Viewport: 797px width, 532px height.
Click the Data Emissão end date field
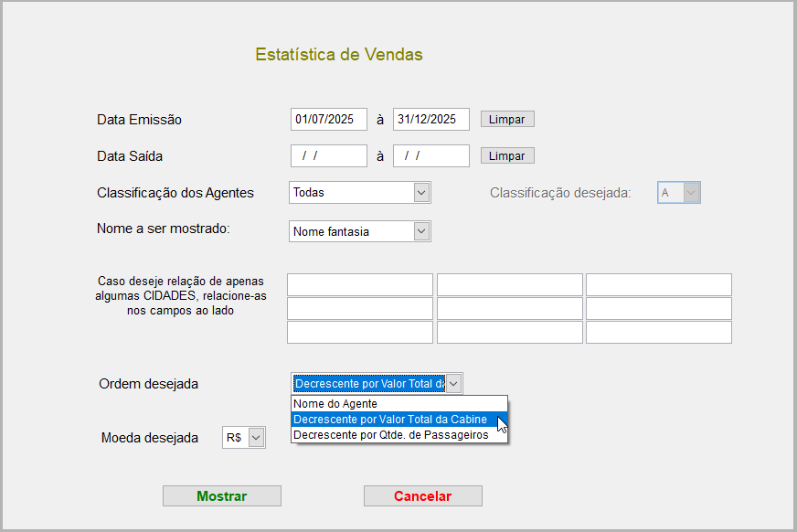(430, 120)
